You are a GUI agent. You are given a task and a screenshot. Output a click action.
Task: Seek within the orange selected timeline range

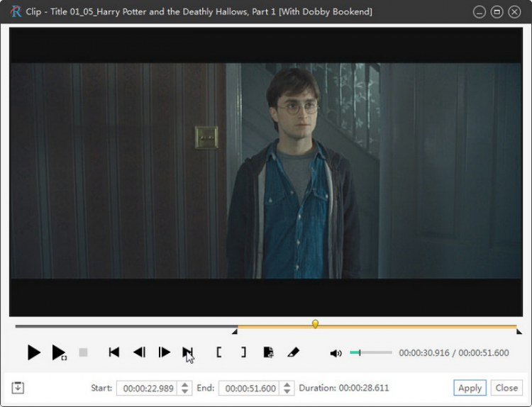(377, 327)
